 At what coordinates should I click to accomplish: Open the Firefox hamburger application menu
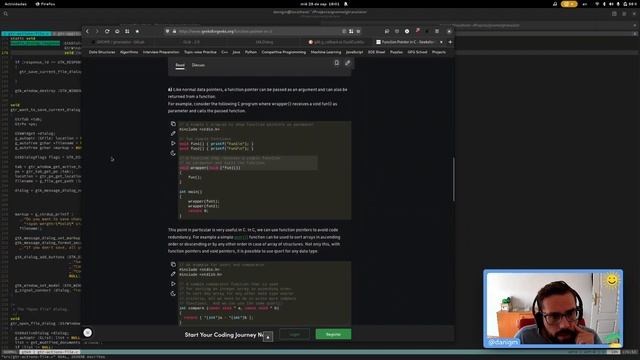click(x=437, y=31)
